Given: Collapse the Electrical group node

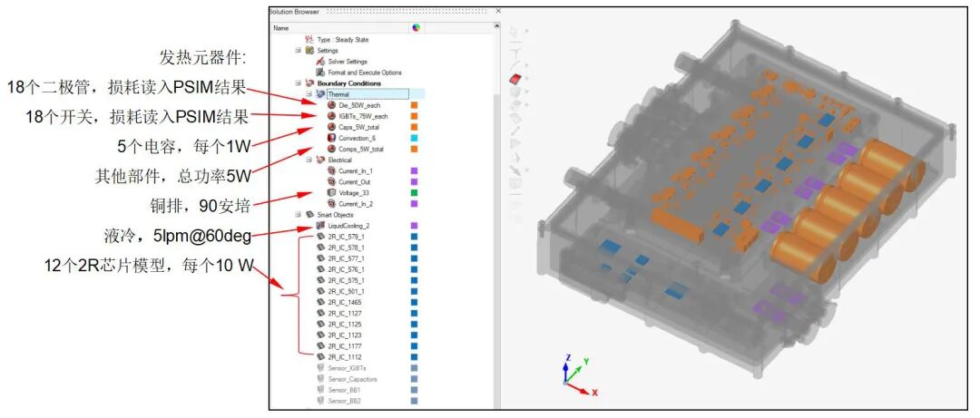Looking at the screenshot, I should tap(309, 160).
